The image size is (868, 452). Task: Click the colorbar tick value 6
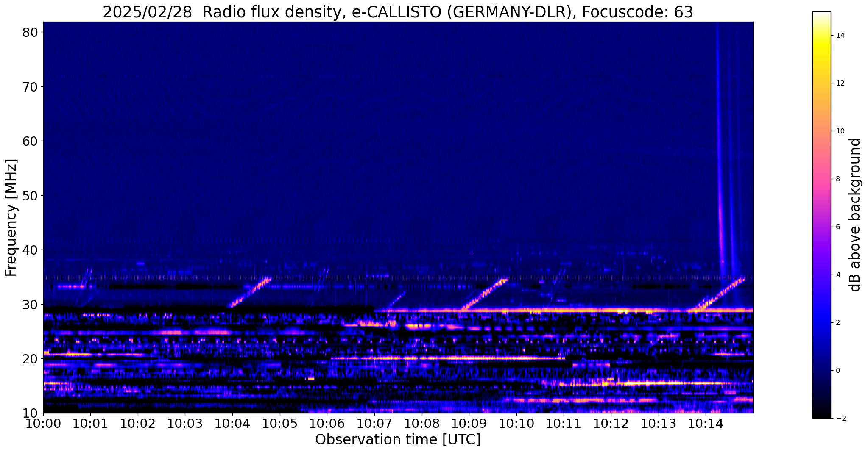pos(838,227)
